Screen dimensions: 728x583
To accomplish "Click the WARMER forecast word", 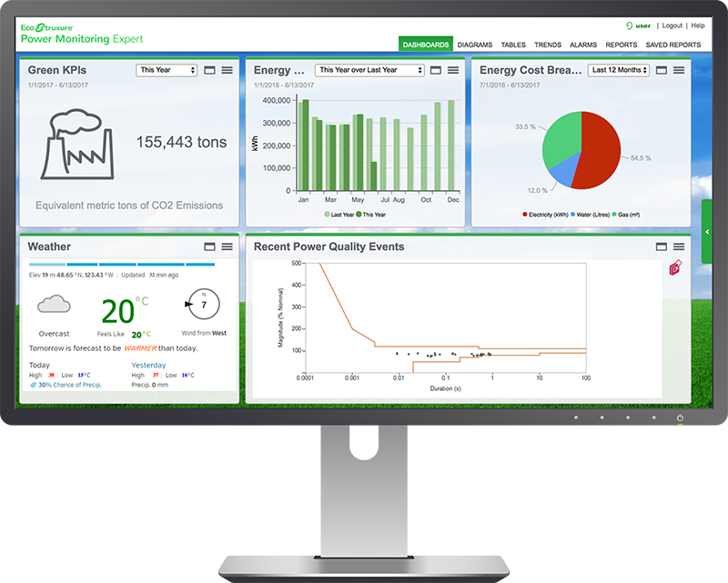I will tap(140, 348).
